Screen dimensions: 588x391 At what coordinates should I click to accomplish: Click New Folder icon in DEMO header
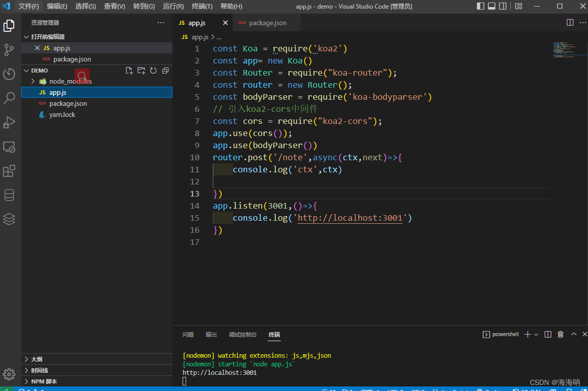coord(141,71)
